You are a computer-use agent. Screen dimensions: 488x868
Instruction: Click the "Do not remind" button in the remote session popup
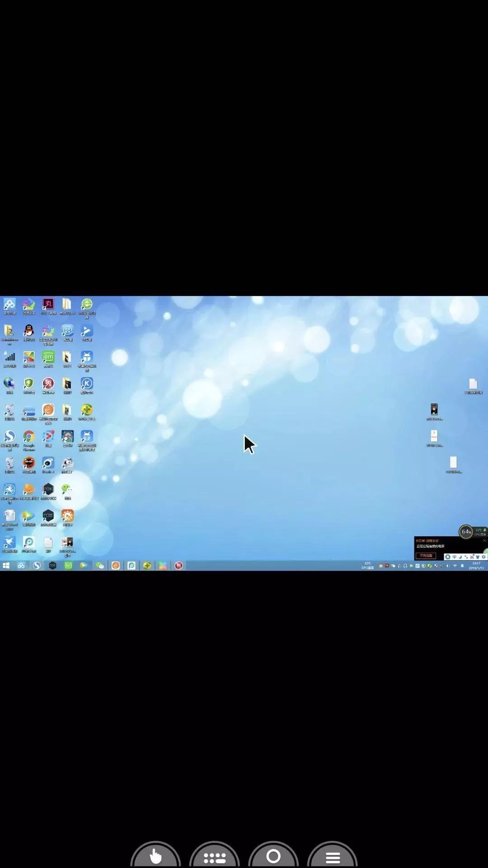click(426, 556)
